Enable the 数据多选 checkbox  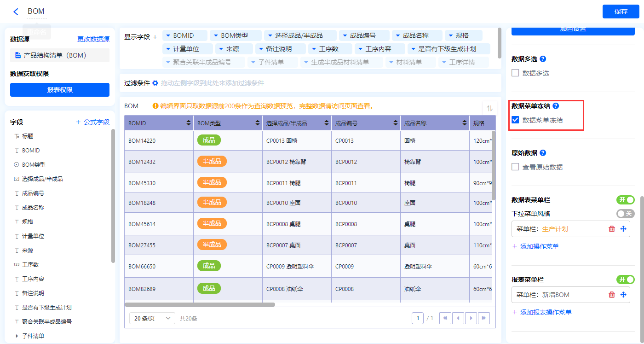click(x=515, y=73)
